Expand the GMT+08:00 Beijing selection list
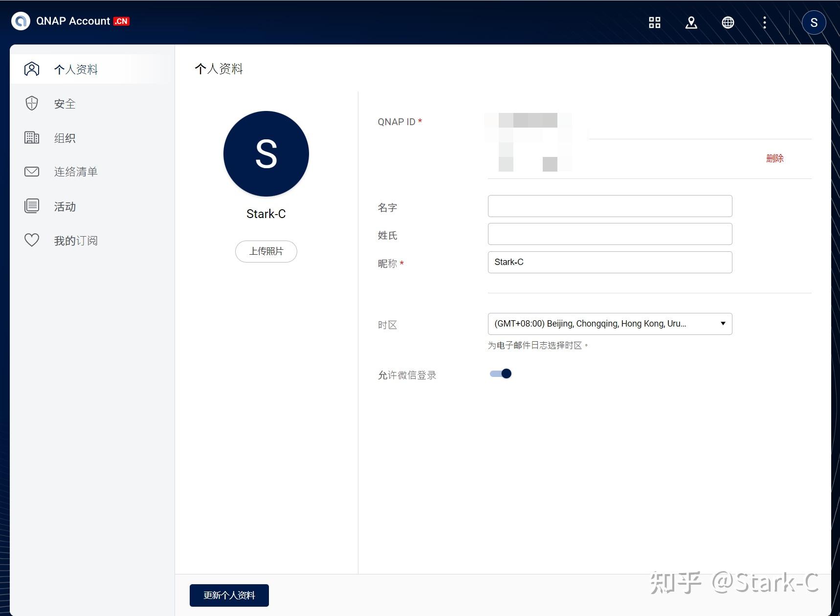This screenshot has width=840, height=616. (609, 323)
